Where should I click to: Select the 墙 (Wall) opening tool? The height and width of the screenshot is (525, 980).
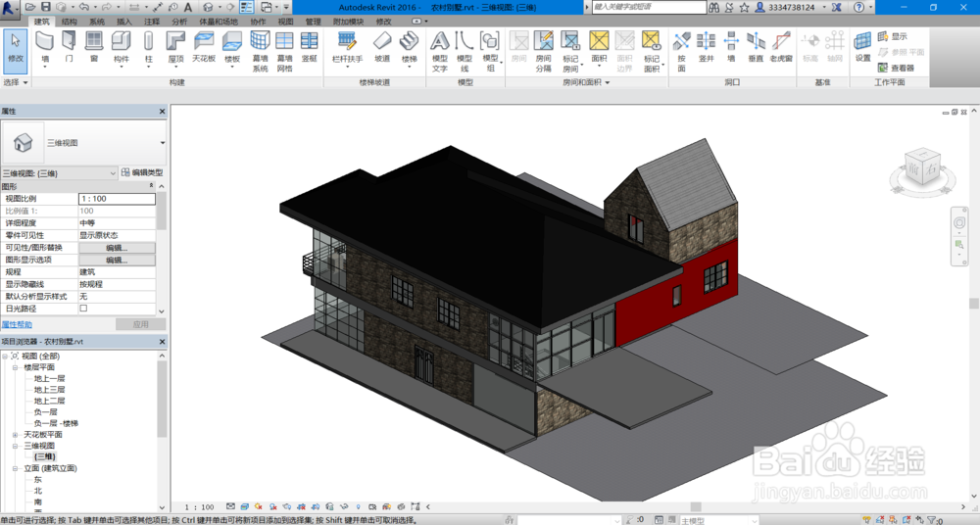pos(731,47)
